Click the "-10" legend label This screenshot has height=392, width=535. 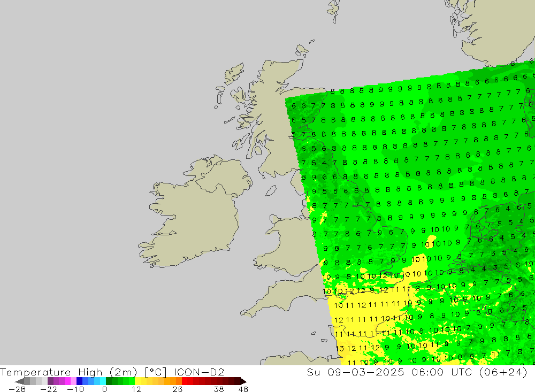point(75,389)
